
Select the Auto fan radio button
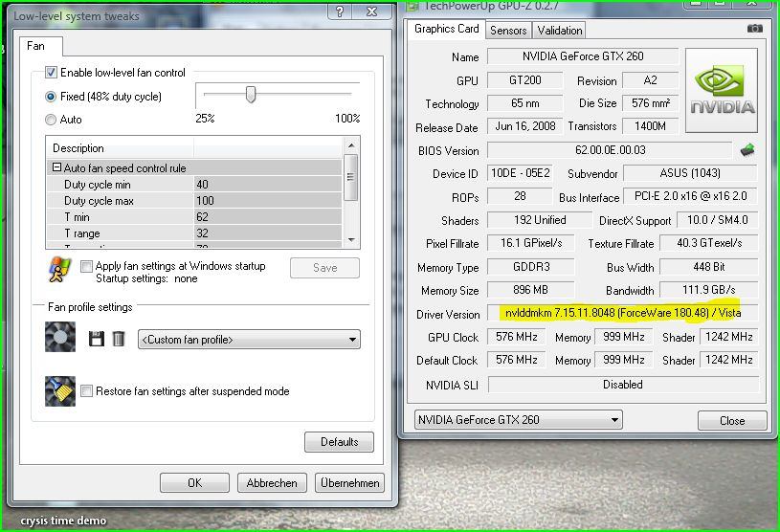pos(51,120)
